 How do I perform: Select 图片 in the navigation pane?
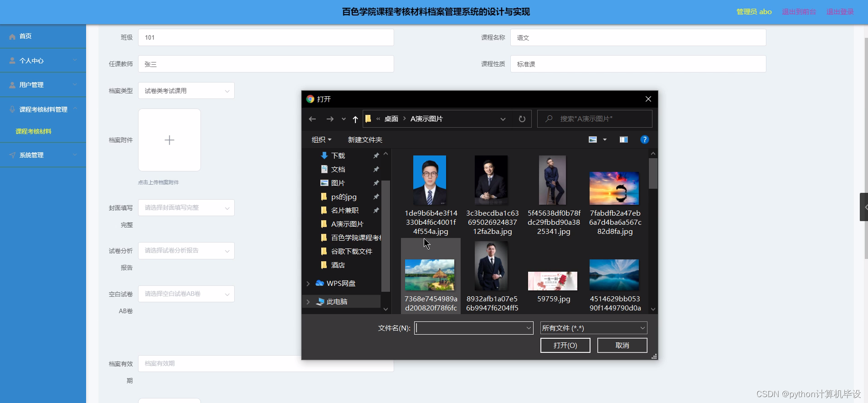(x=338, y=183)
